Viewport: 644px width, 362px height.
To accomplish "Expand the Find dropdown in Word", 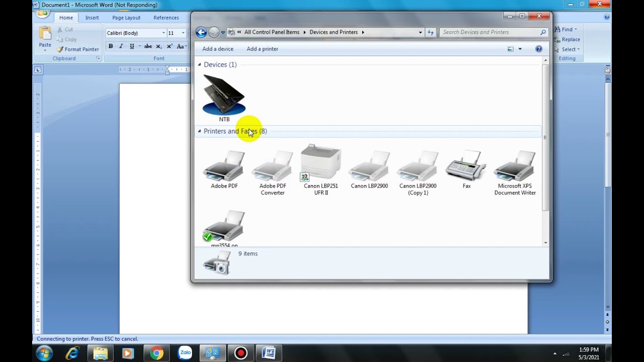I will click(576, 30).
